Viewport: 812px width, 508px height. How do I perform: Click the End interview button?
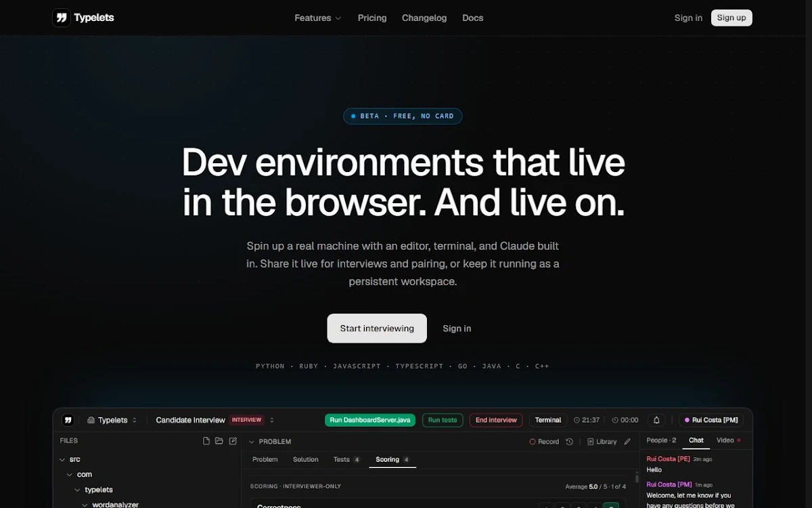coord(496,420)
